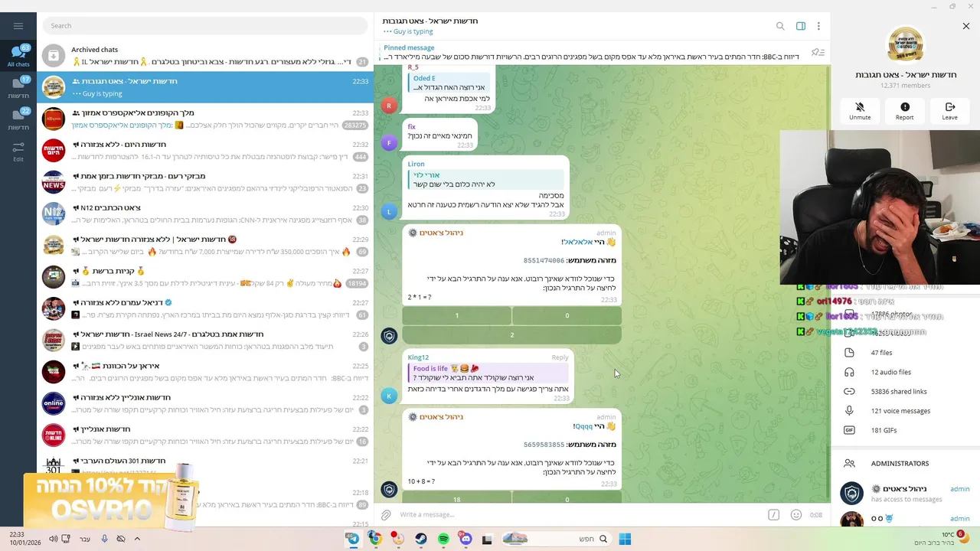Open Archived chats row
This screenshot has height=551, width=980.
205,55
